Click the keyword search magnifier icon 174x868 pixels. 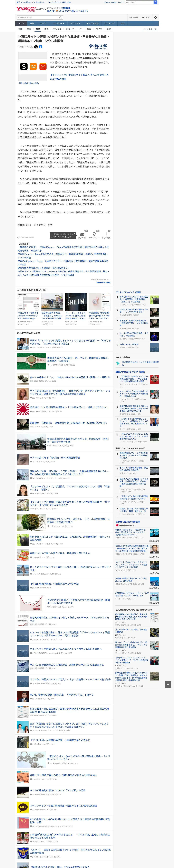(60, 18)
